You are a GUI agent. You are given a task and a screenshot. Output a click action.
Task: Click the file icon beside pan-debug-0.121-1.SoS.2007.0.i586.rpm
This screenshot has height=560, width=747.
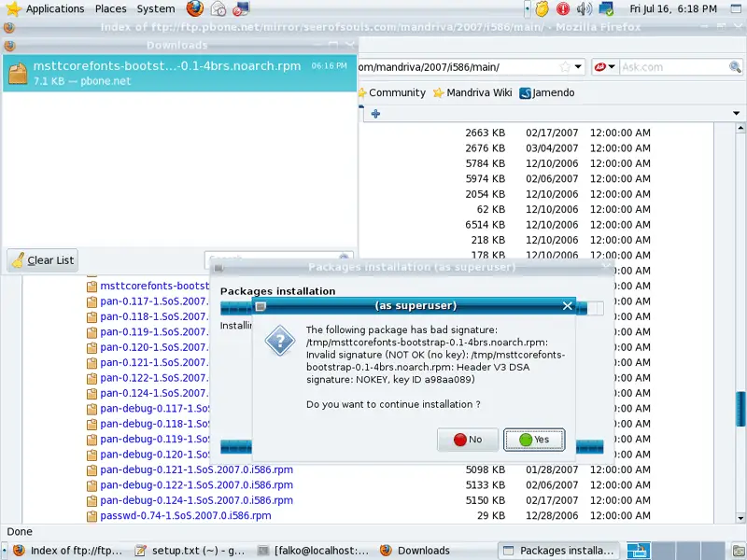click(x=92, y=470)
